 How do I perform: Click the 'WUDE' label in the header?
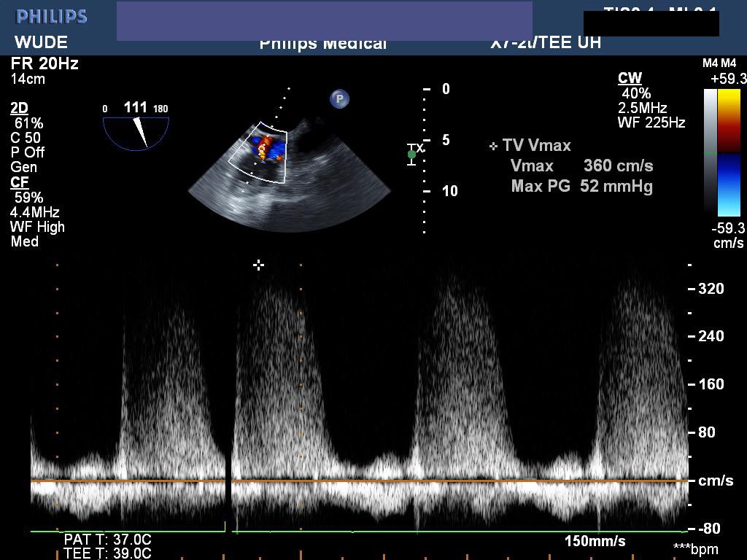click(41, 42)
